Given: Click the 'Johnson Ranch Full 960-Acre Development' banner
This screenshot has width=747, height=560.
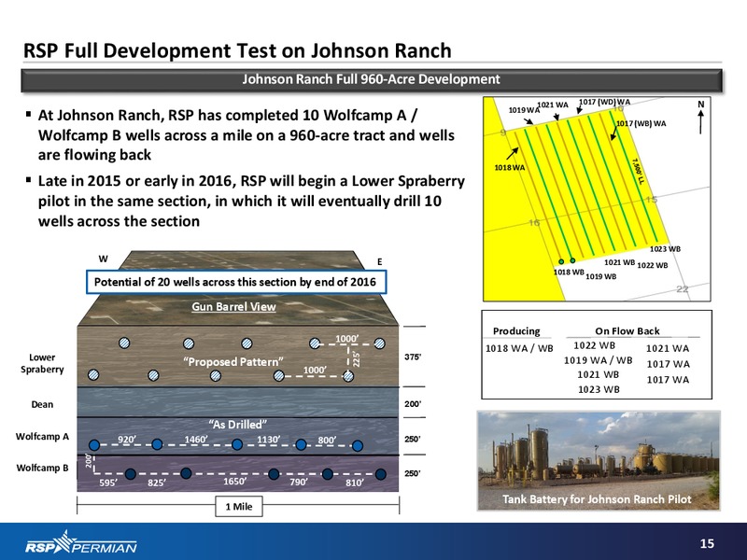Looking at the screenshot, I should pyautogui.click(x=371, y=79).
